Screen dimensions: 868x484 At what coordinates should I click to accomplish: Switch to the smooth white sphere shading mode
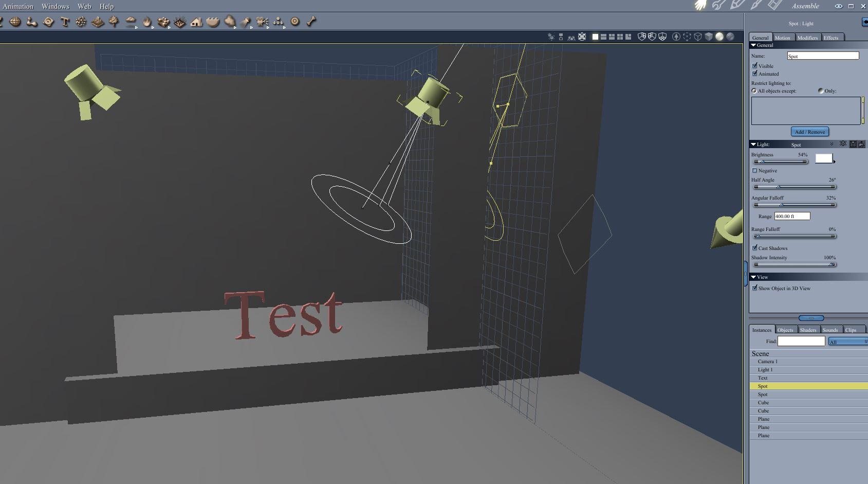[x=719, y=37]
